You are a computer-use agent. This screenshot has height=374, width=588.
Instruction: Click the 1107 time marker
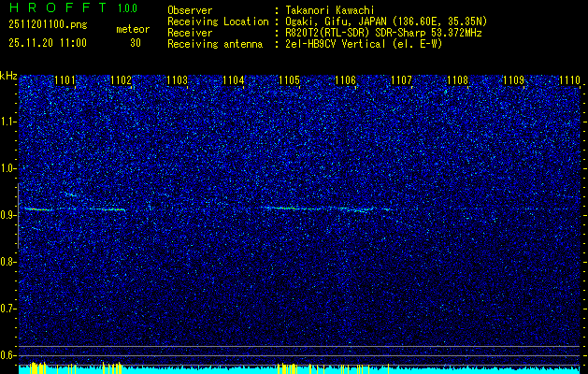401,80
